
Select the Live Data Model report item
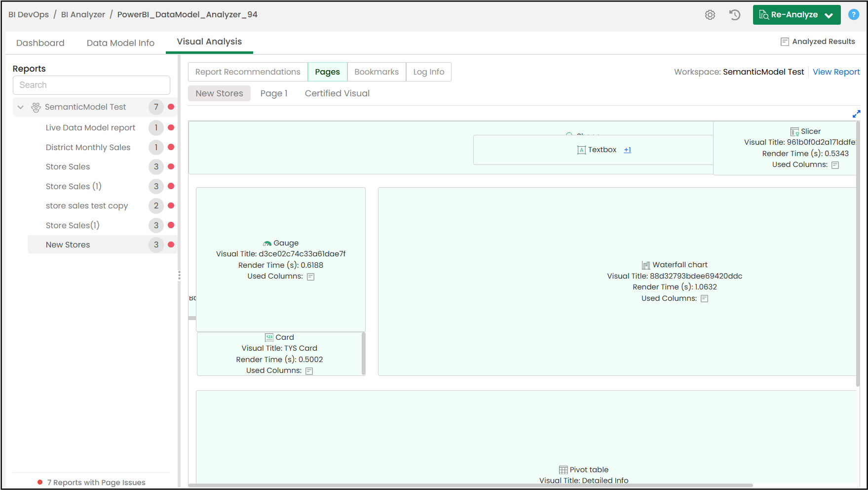tap(90, 128)
